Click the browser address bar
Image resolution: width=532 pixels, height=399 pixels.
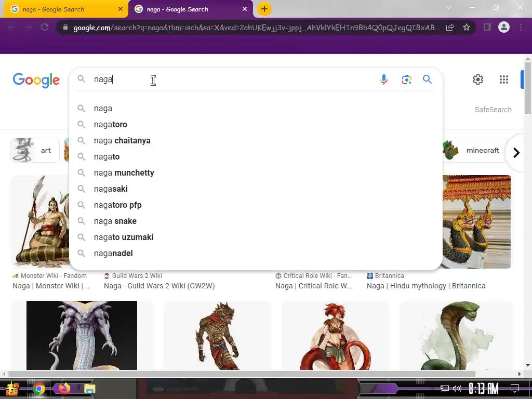pyautogui.click(x=256, y=28)
